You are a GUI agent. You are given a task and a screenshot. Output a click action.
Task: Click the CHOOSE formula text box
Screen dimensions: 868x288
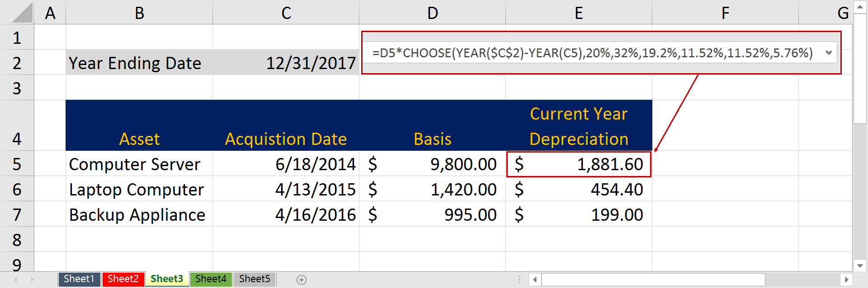(x=592, y=53)
